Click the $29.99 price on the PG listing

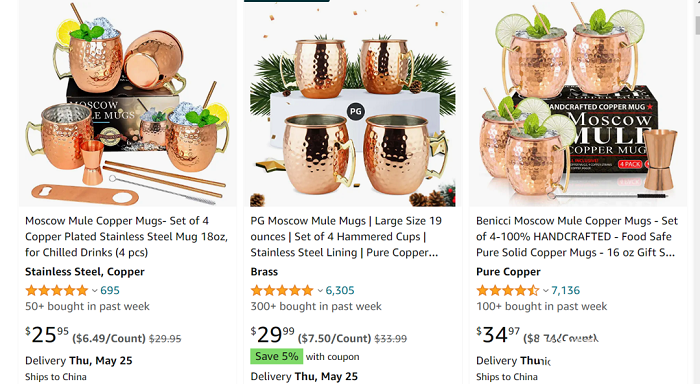click(272, 335)
